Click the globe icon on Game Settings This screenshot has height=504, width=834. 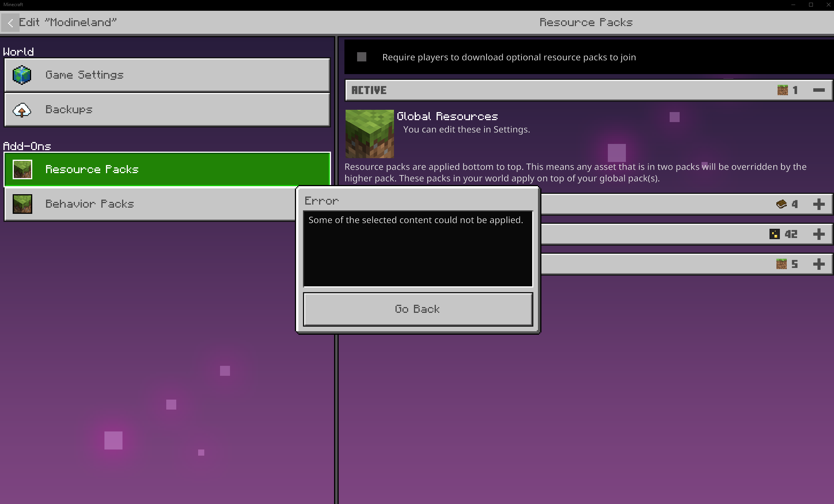[x=22, y=75]
